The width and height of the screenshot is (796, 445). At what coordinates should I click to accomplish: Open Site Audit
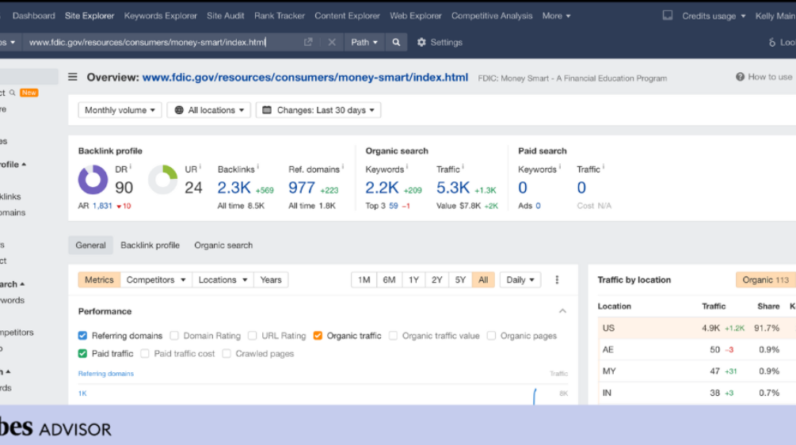(225, 16)
